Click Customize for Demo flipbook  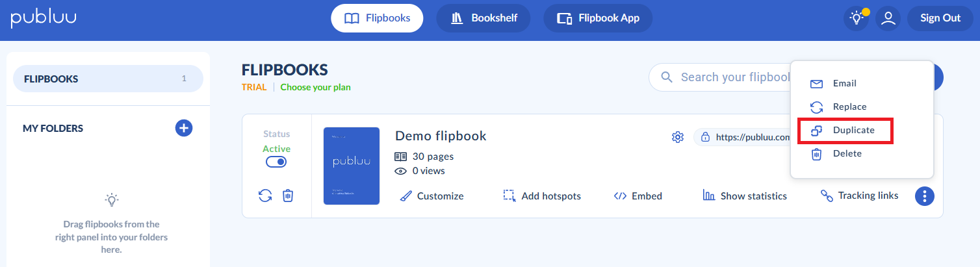(x=432, y=196)
